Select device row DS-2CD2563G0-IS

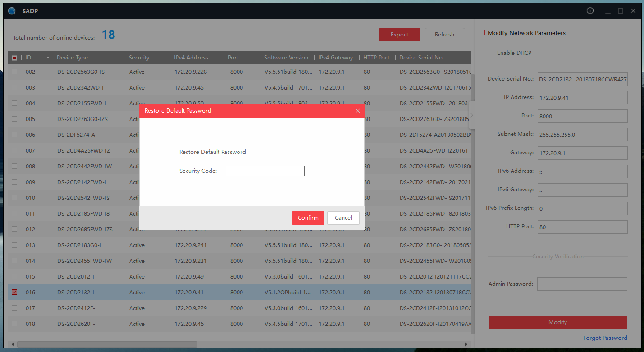click(x=239, y=72)
